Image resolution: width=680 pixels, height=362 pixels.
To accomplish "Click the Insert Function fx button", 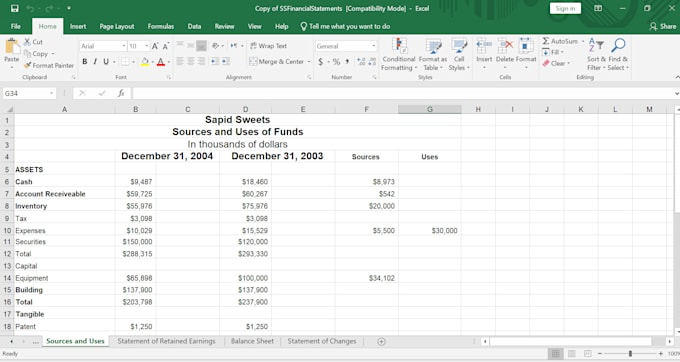I will click(121, 93).
